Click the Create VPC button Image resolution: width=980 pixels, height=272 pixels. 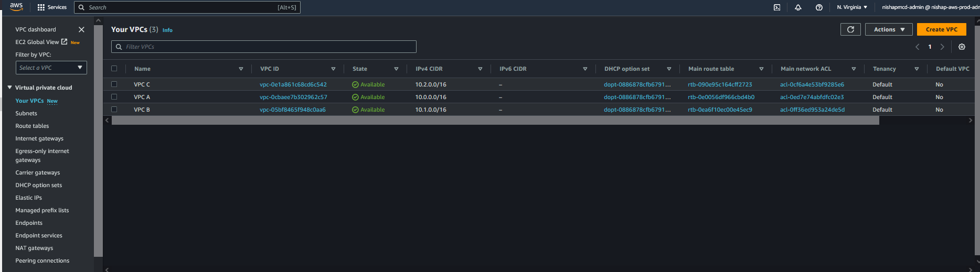(x=941, y=29)
